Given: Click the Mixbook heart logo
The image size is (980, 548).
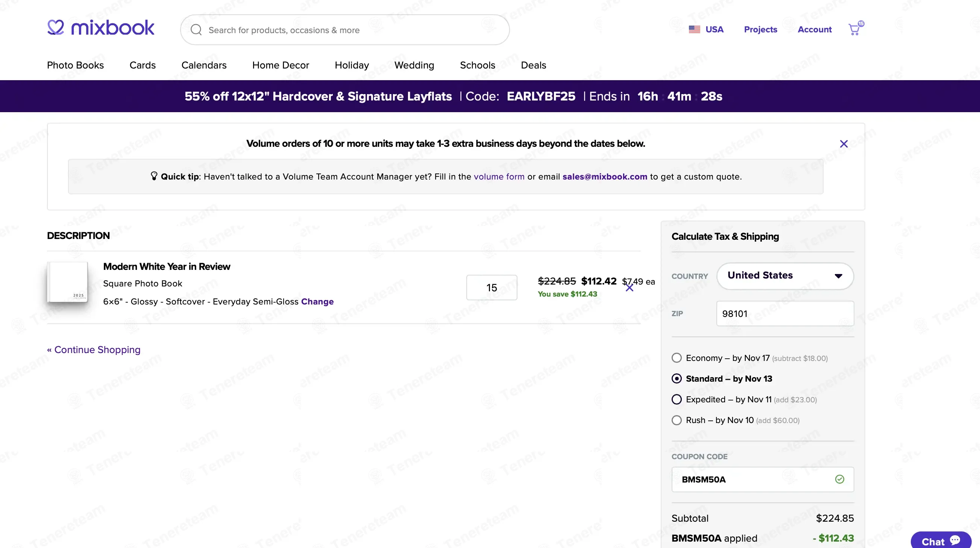Looking at the screenshot, I should point(56,27).
